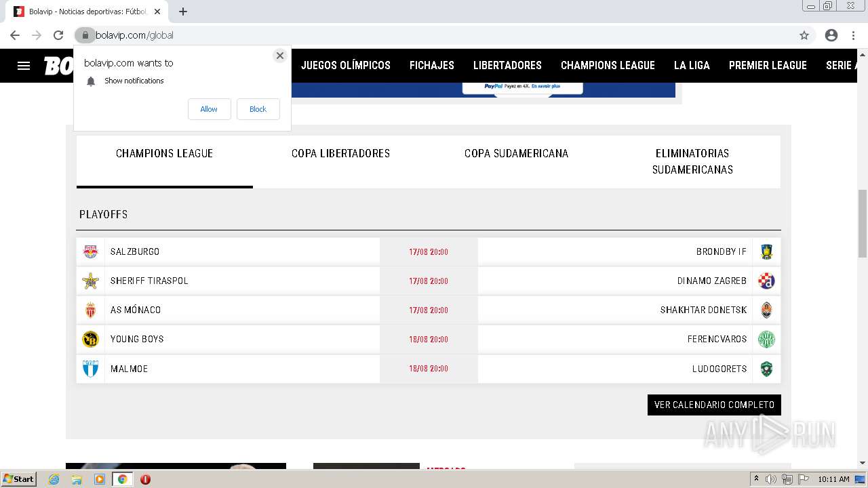Click the AS Mónaco crest

click(x=90, y=310)
